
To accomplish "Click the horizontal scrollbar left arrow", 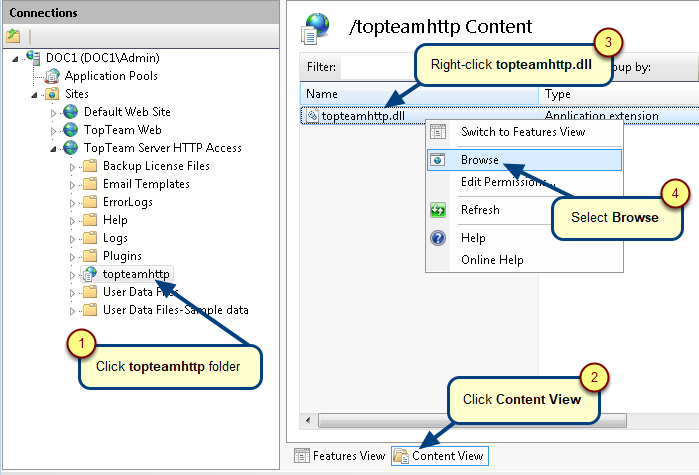I will (x=308, y=420).
